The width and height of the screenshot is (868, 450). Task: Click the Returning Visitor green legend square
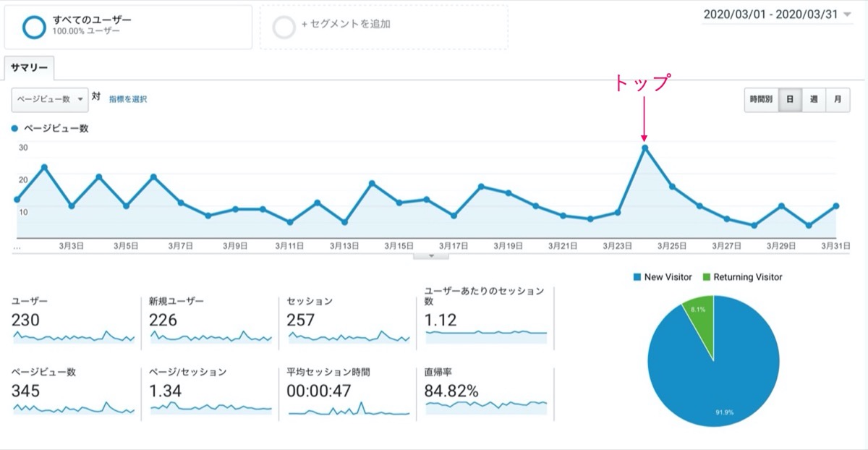[x=706, y=277]
